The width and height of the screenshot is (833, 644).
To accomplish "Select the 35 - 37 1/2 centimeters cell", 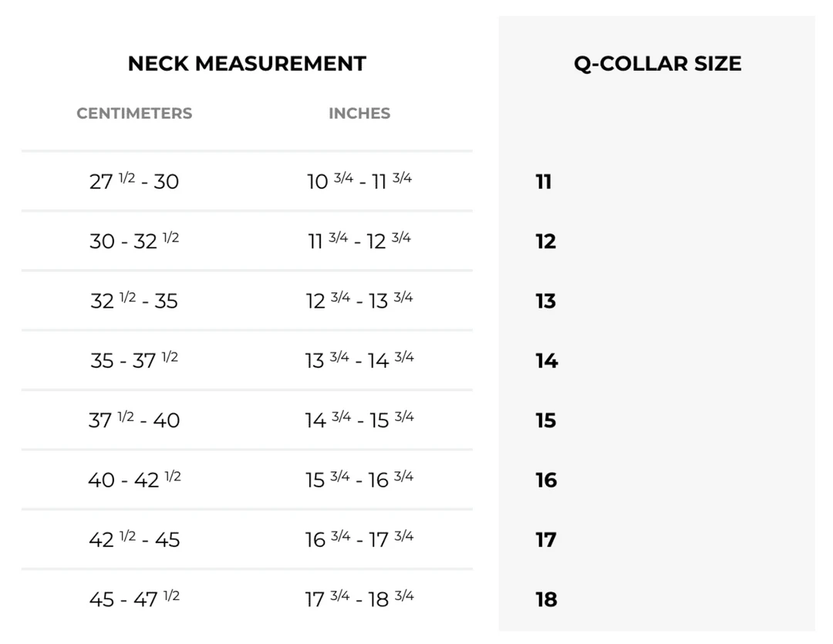I will coord(134,361).
